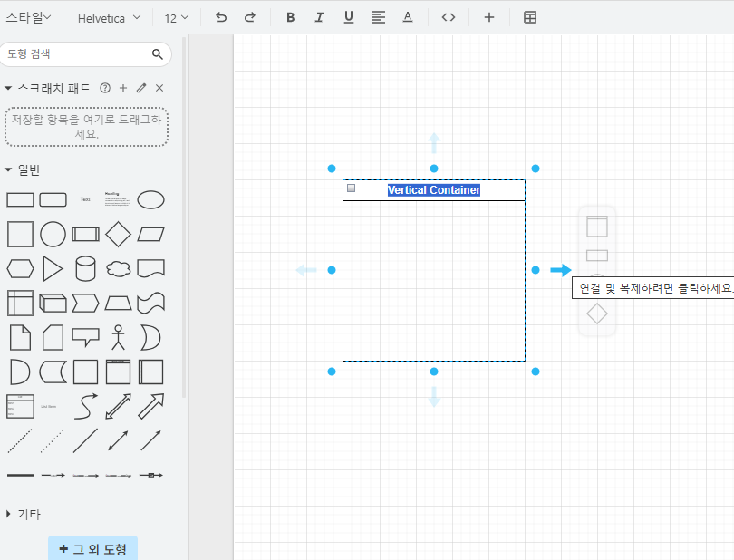Select the parallelogram shape
The height and width of the screenshot is (560, 734).
(x=150, y=234)
